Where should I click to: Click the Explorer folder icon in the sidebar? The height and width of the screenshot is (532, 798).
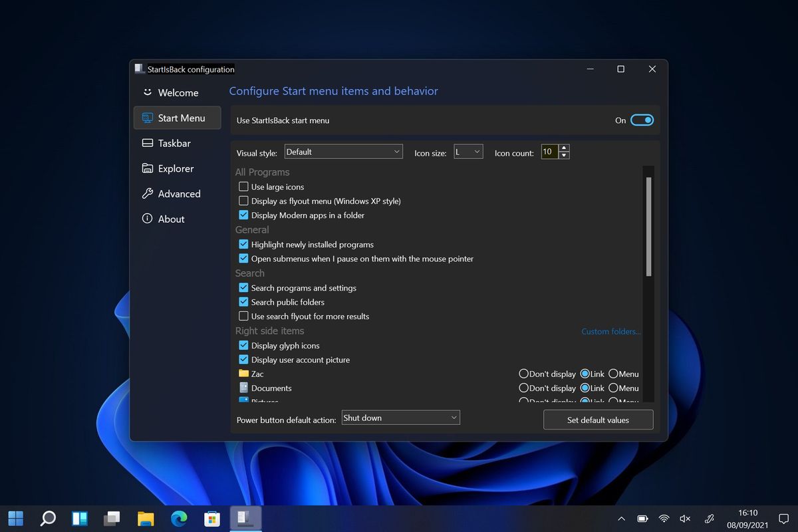147,168
